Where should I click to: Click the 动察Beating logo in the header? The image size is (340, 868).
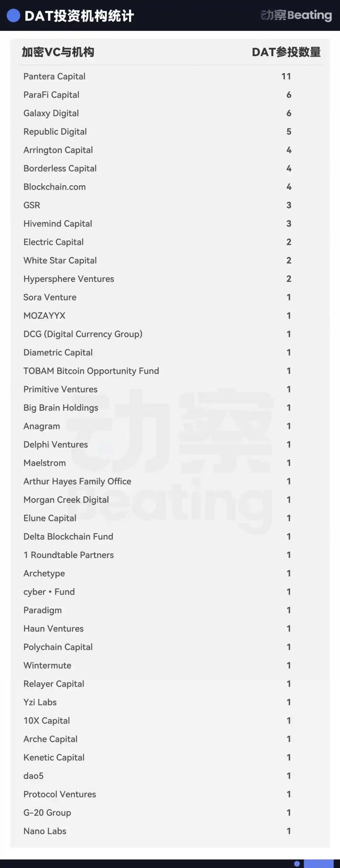click(296, 15)
